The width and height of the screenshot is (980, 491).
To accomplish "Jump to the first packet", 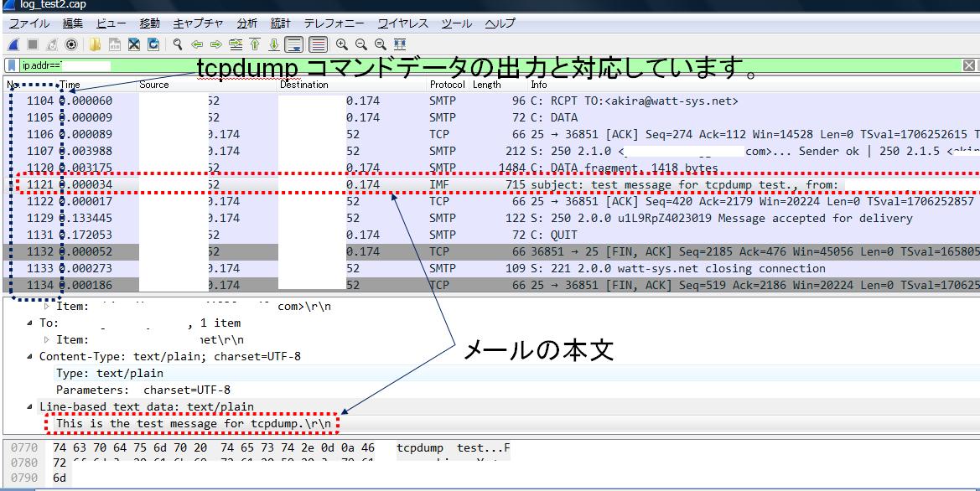I will [x=255, y=44].
